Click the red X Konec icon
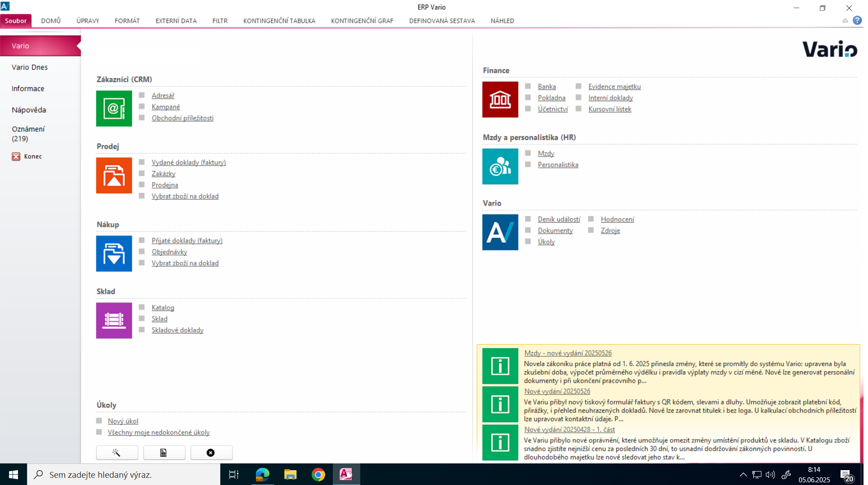This screenshot has height=485, width=868. point(16,157)
